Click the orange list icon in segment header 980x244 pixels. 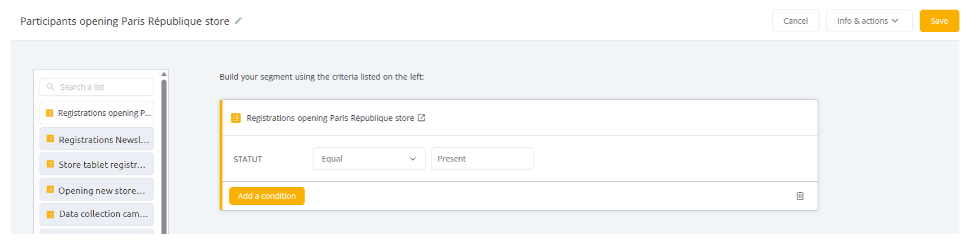[x=236, y=118]
